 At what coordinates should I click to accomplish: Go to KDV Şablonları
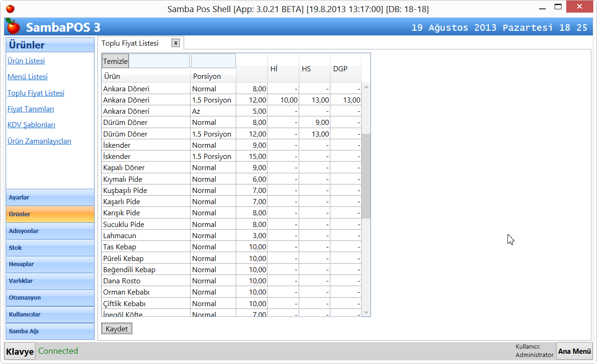tap(31, 125)
